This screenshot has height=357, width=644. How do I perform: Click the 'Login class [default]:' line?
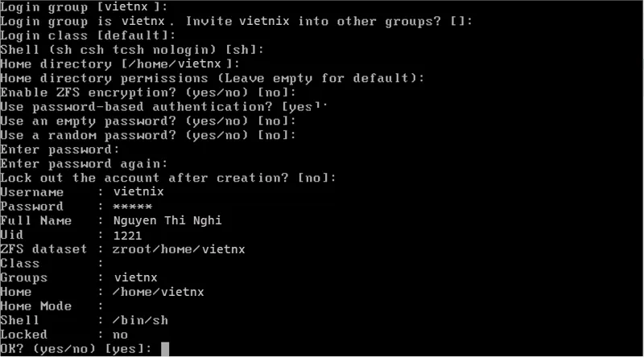pos(88,35)
